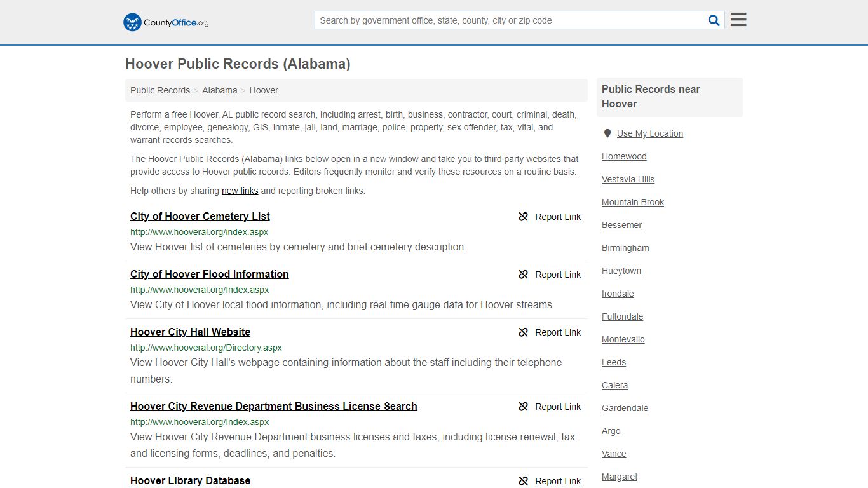
Task: Click broken-link icon for City of Hoover Flood Information
Action: (x=524, y=274)
